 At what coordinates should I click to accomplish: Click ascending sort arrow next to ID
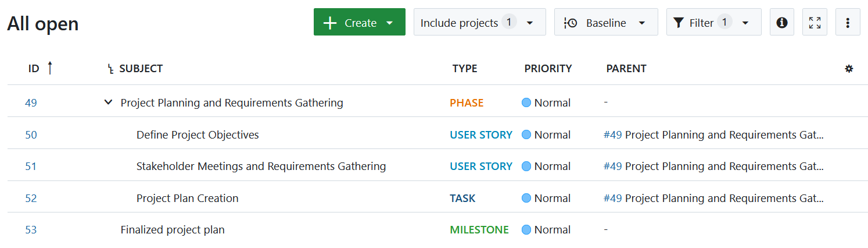point(50,69)
